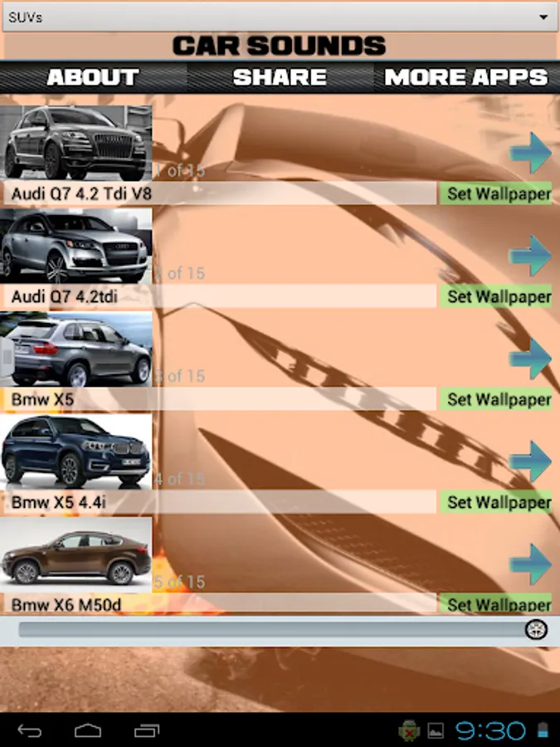The height and width of the screenshot is (747, 560).
Task: Click the battery icon in status bar
Action: pyautogui.click(x=543, y=730)
